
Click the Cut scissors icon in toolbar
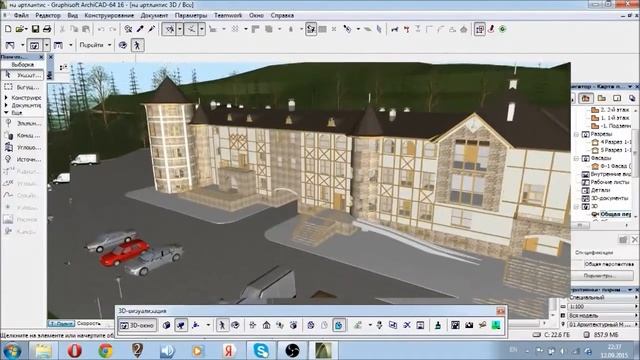point(62,29)
